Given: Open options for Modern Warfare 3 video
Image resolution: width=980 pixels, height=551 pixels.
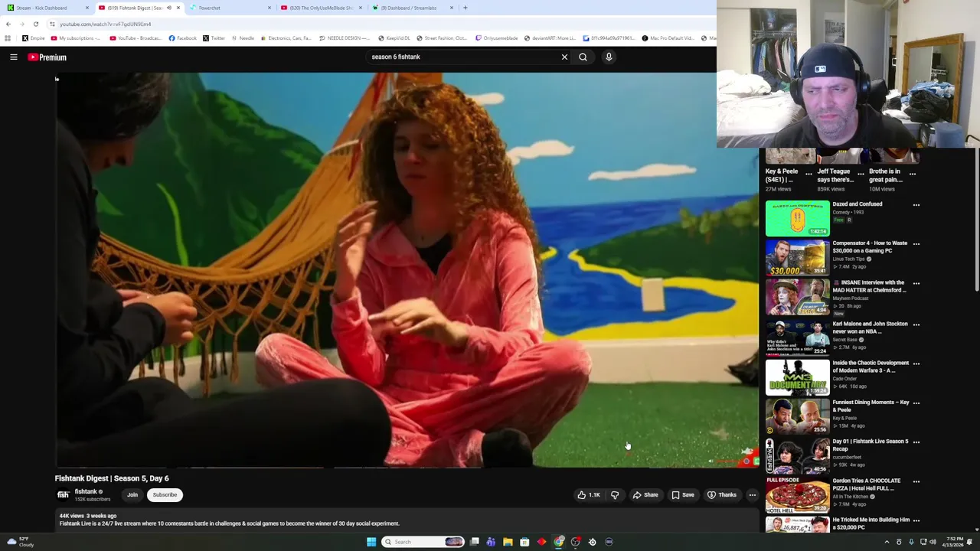Looking at the screenshot, I should pyautogui.click(x=916, y=364).
